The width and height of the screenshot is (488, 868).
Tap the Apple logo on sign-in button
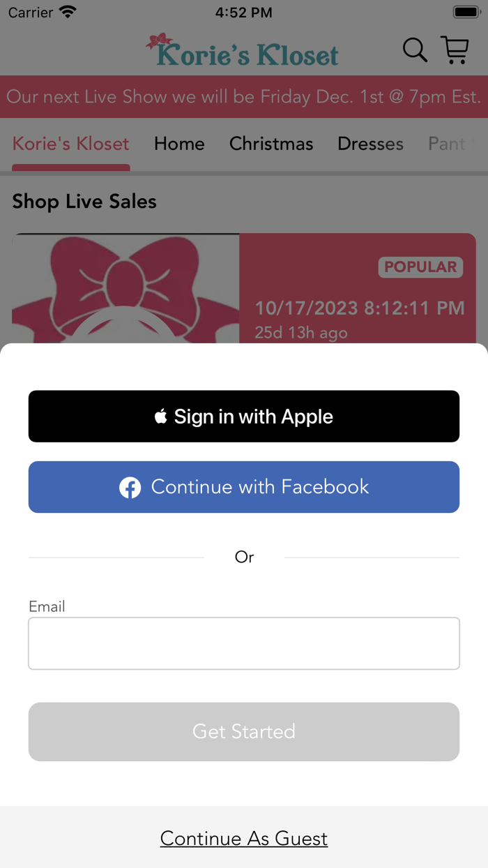[161, 417]
